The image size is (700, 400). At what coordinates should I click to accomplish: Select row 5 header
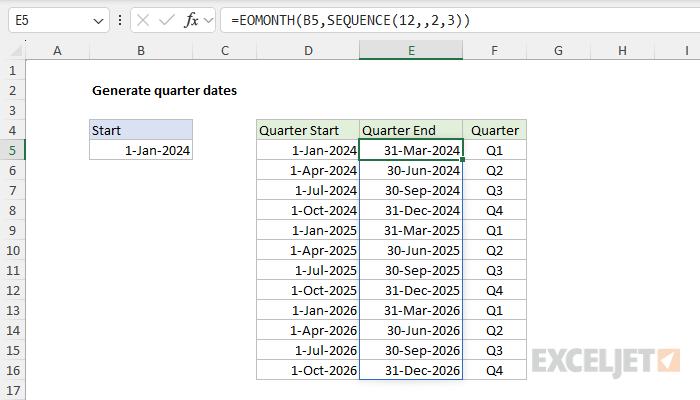[12, 150]
